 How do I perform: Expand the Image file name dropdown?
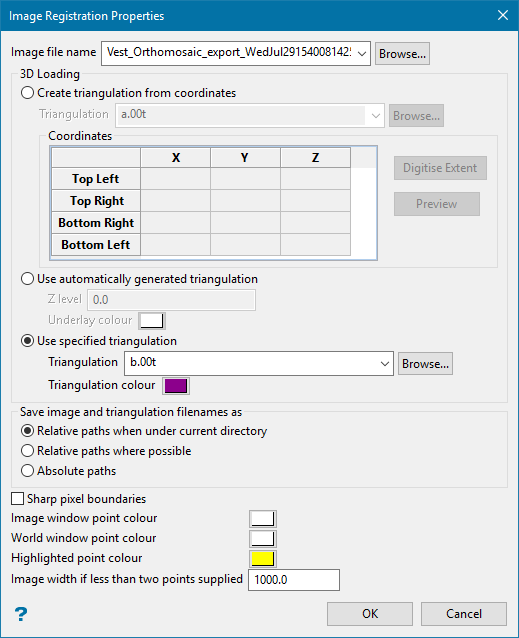tap(362, 53)
